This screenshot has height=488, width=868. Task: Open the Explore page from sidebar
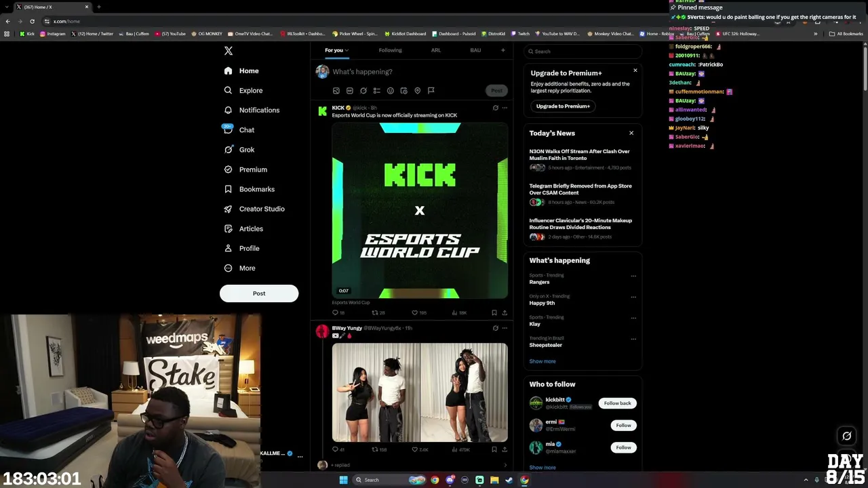[x=243, y=90]
